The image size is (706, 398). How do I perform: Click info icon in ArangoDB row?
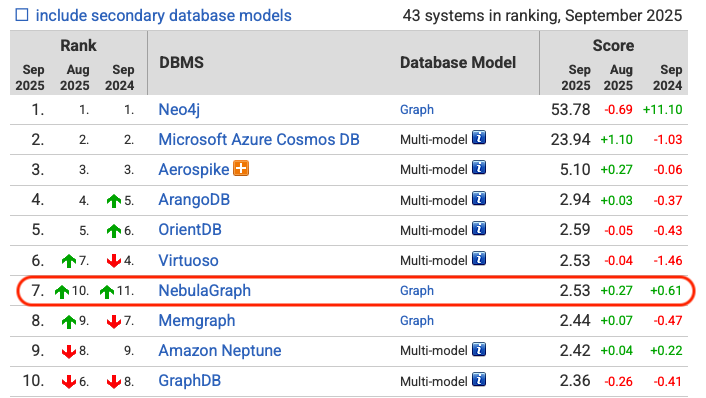coord(479,198)
